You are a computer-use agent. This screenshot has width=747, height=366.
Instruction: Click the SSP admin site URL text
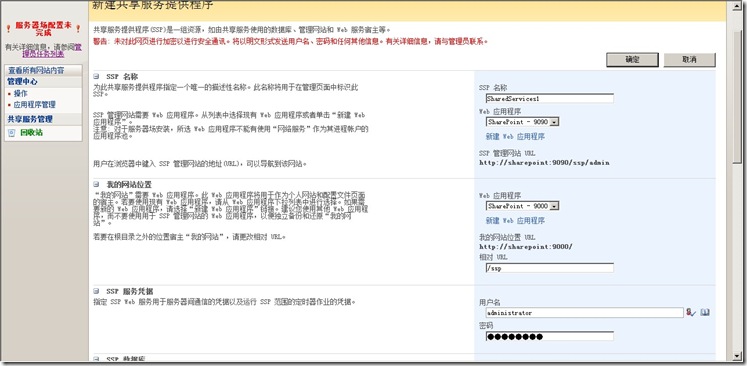[x=544, y=163]
